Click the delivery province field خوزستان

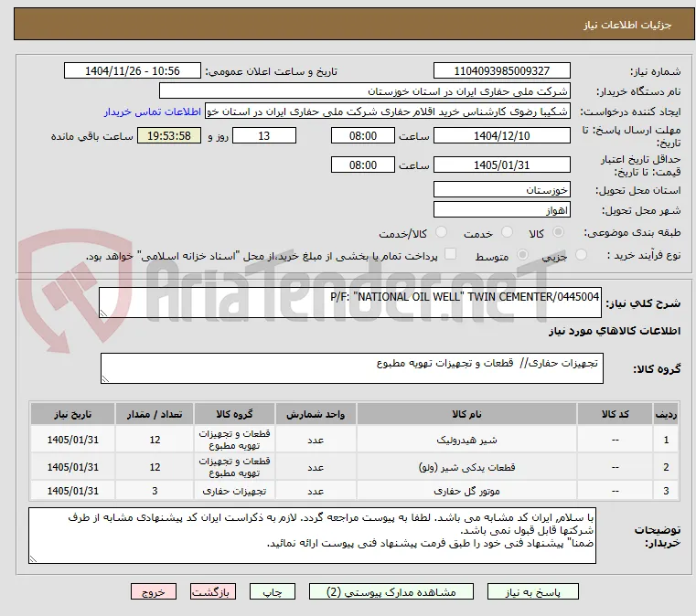pos(501,190)
